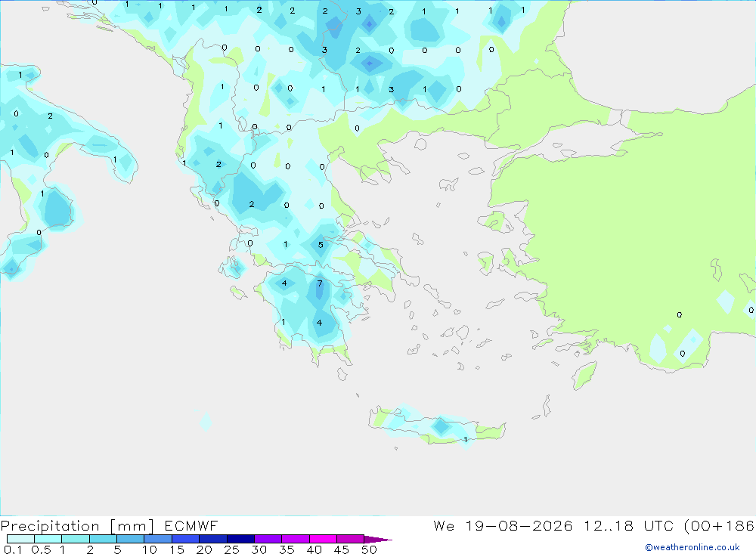Click the '25' legend tick label

(x=232, y=549)
